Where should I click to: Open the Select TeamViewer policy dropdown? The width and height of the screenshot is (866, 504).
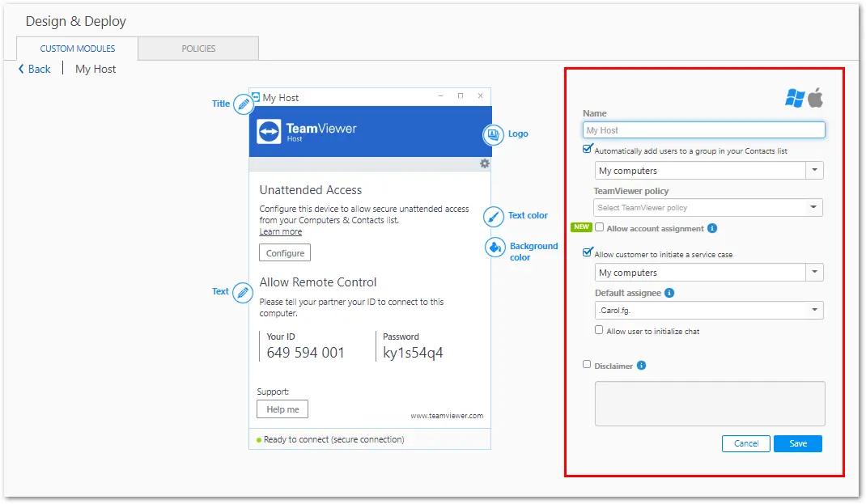708,208
